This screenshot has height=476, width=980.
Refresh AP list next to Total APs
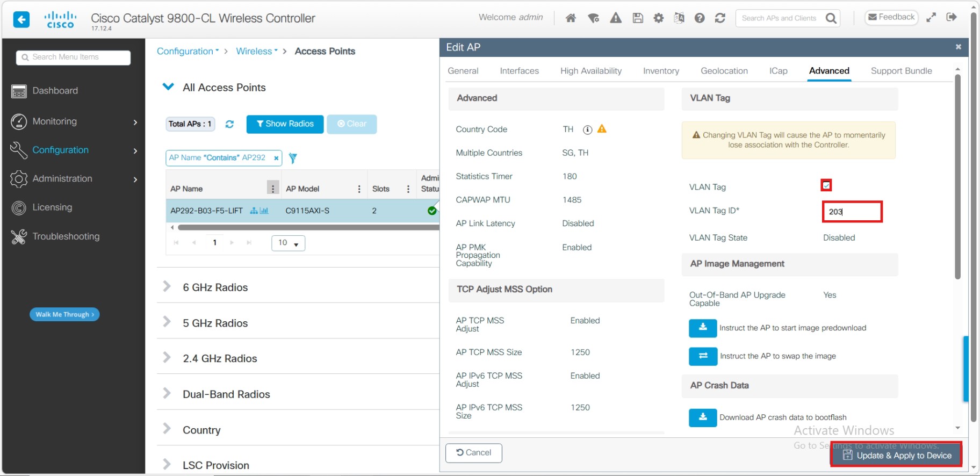click(229, 124)
